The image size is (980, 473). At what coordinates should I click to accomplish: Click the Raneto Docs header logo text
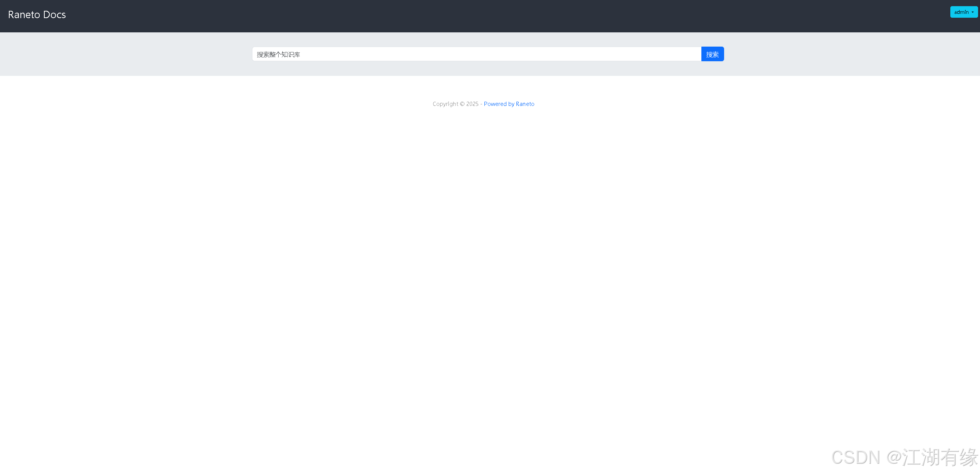[x=37, y=15]
